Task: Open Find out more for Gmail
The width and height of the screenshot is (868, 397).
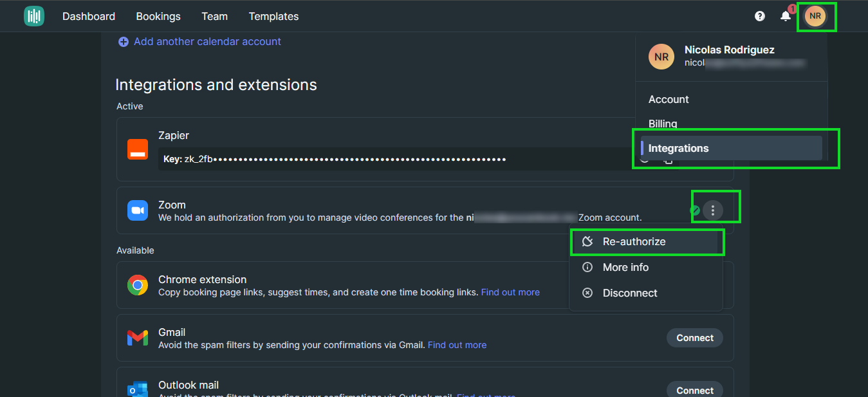Action: point(457,345)
